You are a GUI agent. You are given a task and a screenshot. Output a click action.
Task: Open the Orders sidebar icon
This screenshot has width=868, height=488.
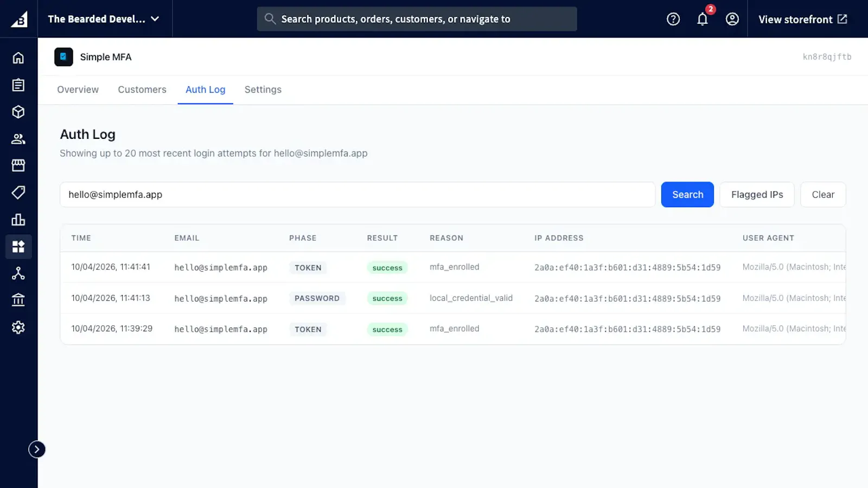tap(18, 85)
